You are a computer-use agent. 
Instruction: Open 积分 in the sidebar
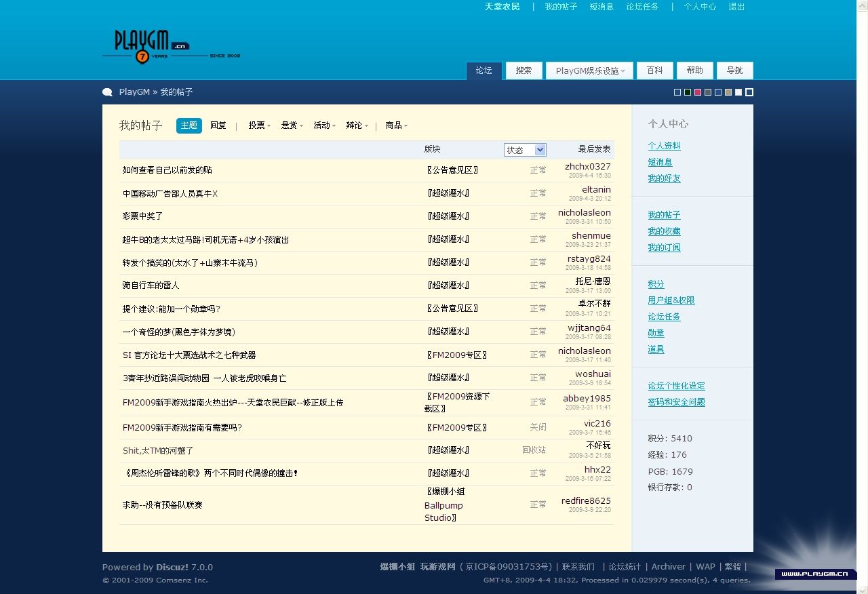tap(656, 284)
